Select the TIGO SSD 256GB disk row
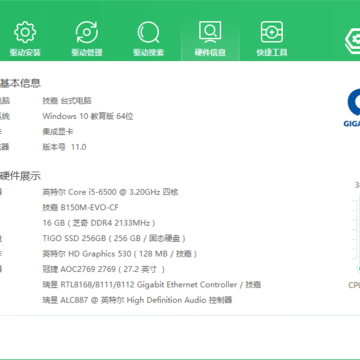Screen dimensions: 360x360 tap(114, 238)
